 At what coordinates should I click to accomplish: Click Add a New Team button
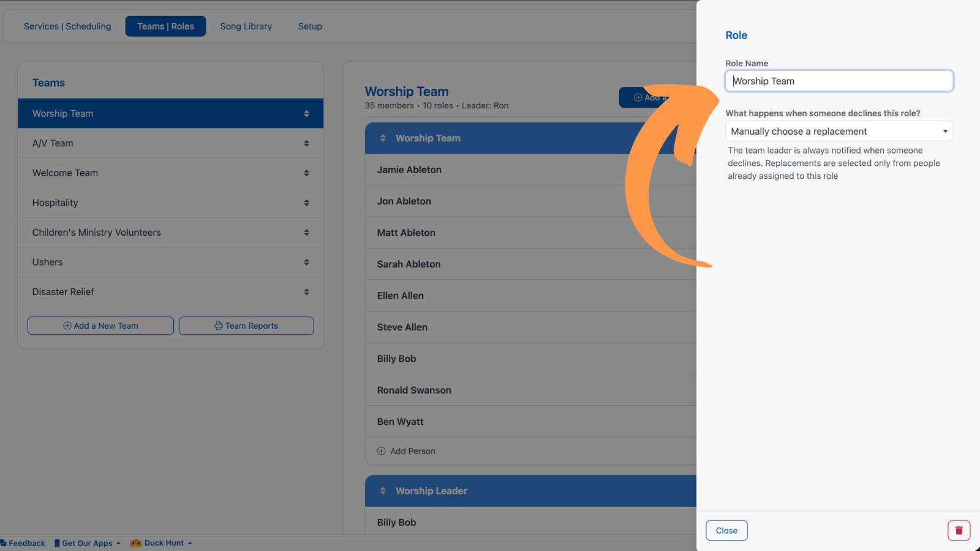point(100,326)
